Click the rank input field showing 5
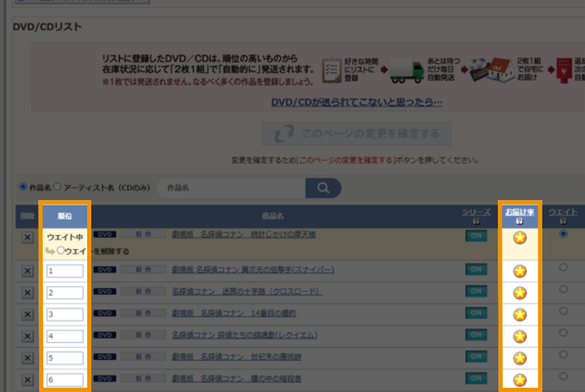 [x=65, y=358]
